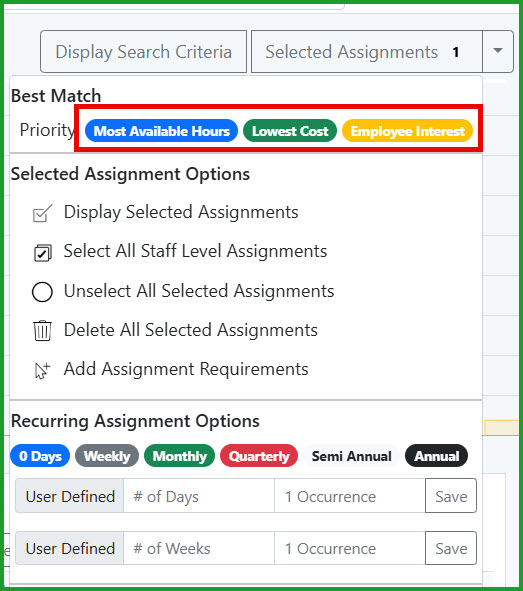Viewport: 523px width, 591px height.
Task: Choose Add Assignment Requirements option
Action: [186, 369]
